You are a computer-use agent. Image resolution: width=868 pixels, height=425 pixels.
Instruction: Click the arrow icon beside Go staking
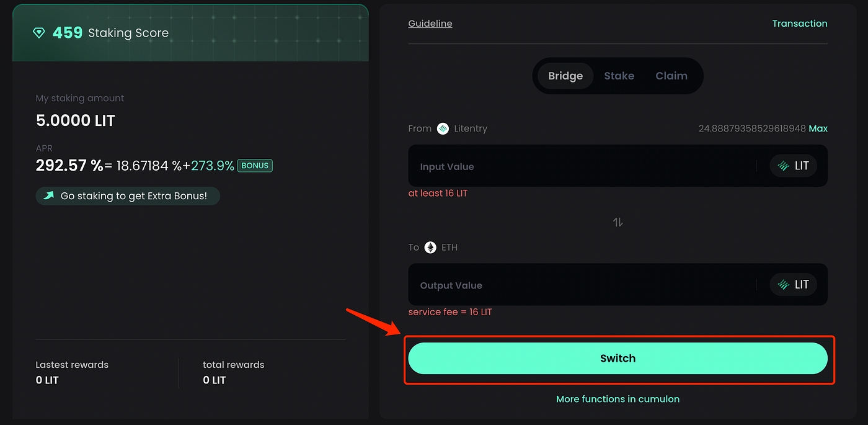click(x=49, y=196)
